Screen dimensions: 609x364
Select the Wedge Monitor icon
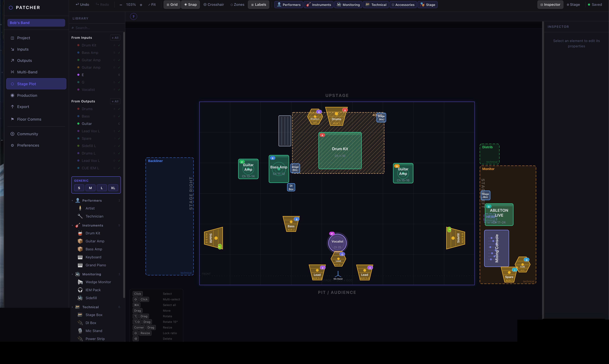80,282
